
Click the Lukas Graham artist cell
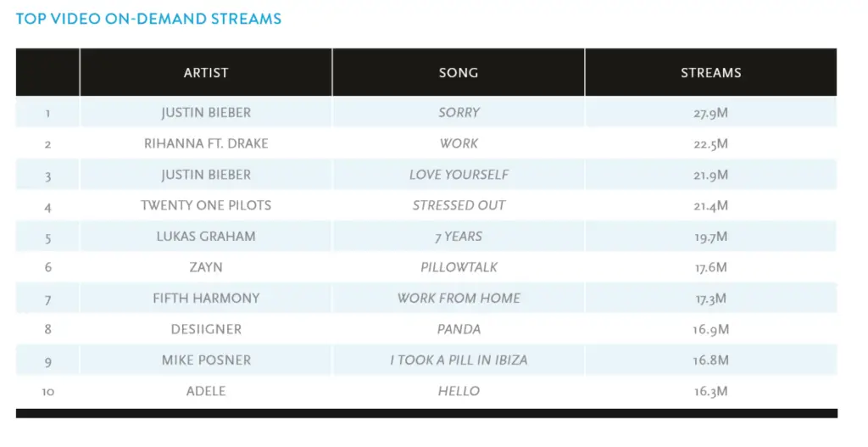pyautogui.click(x=206, y=237)
